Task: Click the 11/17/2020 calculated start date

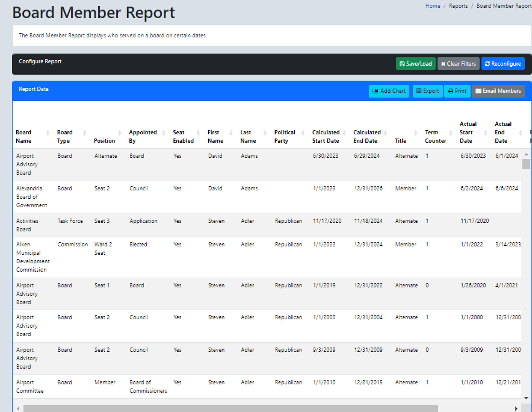Action: tap(327, 221)
